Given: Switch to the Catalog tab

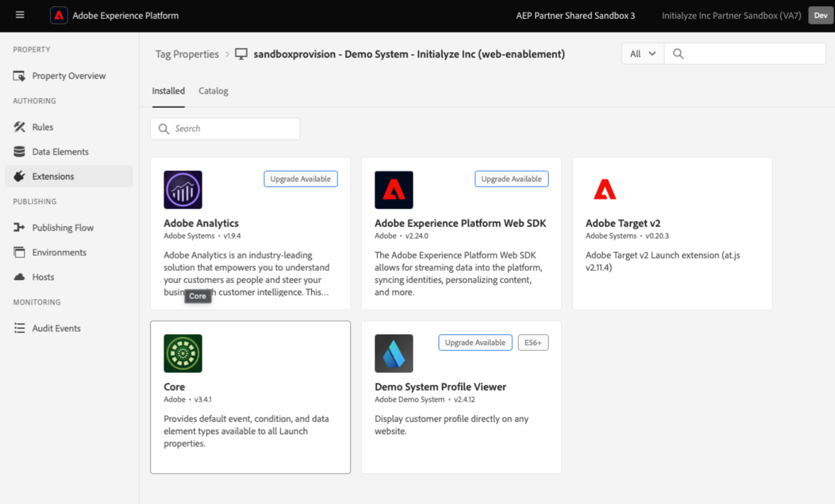Looking at the screenshot, I should point(213,91).
